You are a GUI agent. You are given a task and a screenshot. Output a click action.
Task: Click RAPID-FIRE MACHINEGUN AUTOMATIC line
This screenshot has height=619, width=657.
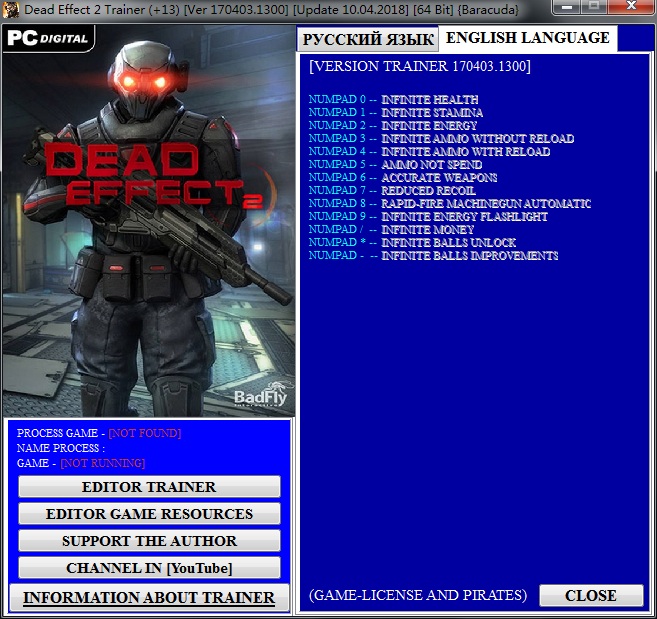450,203
